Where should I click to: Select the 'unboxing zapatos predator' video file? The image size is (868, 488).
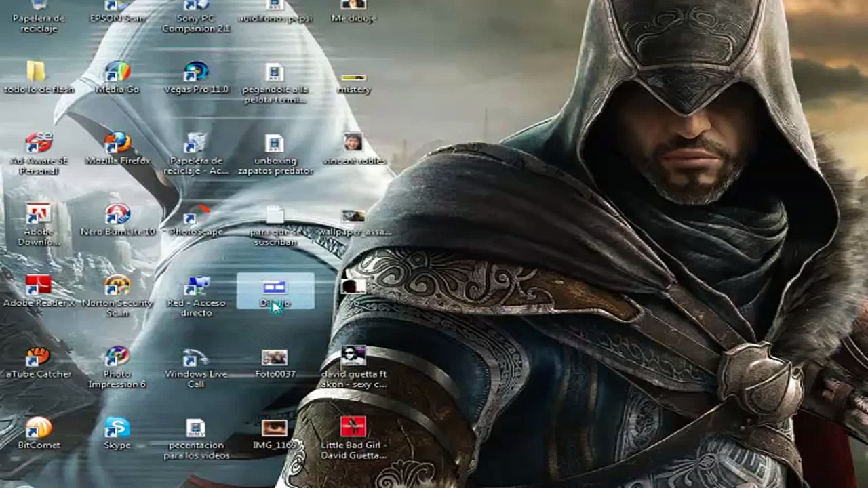pos(275,143)
